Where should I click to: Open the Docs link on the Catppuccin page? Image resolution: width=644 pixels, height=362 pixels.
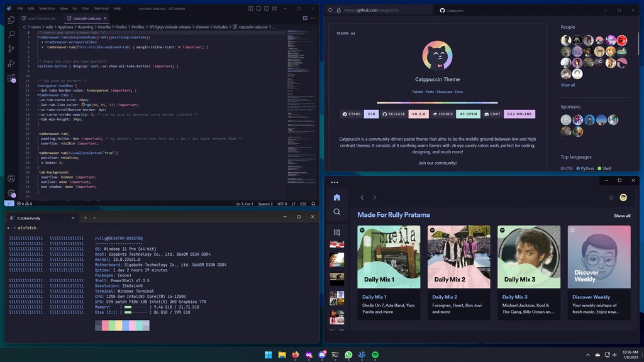click(x=459, y=92)
